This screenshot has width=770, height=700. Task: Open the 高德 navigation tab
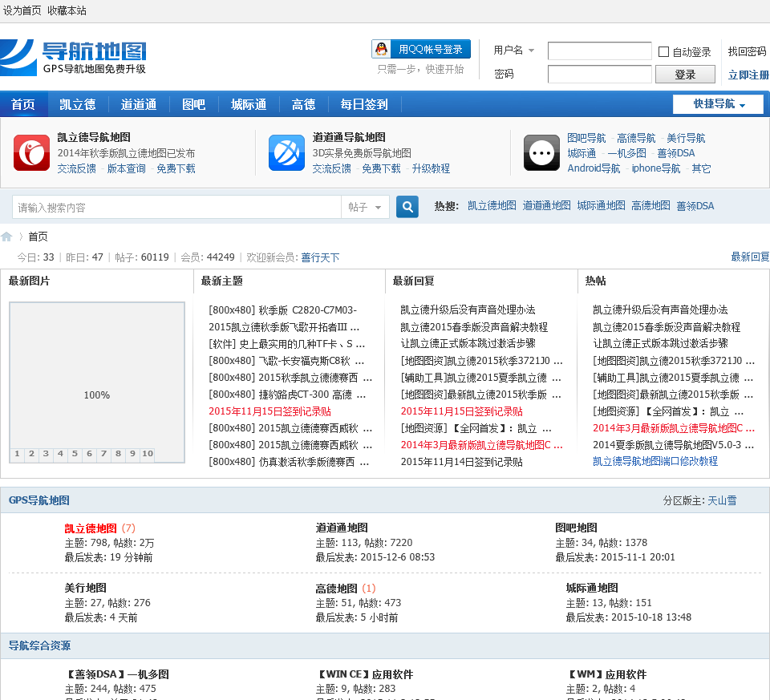[x=303, y=104]
